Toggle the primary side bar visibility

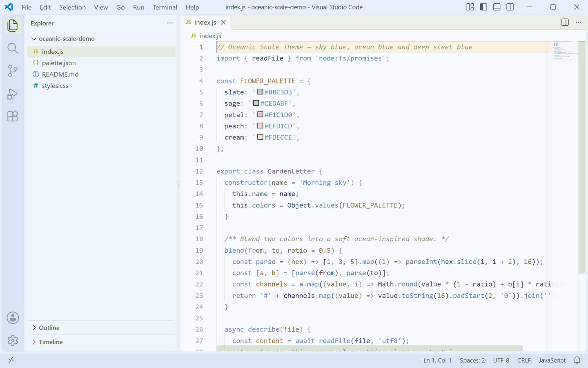pyautogui.click(x=483, y=7)
